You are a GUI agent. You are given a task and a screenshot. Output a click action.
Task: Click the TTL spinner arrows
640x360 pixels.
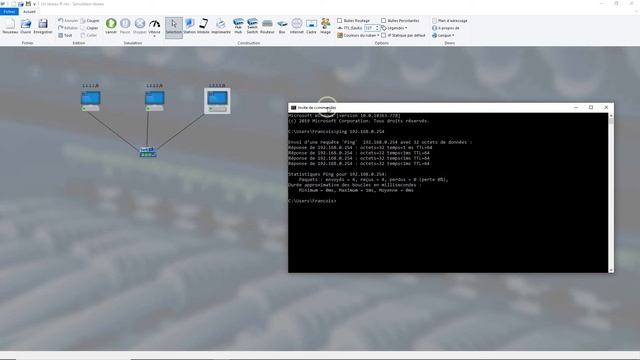tap(377, 28)
